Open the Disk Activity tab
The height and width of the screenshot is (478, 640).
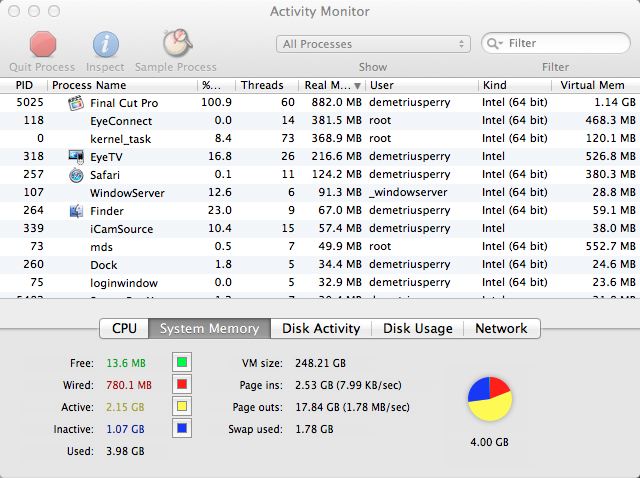[x=321, y=329]
